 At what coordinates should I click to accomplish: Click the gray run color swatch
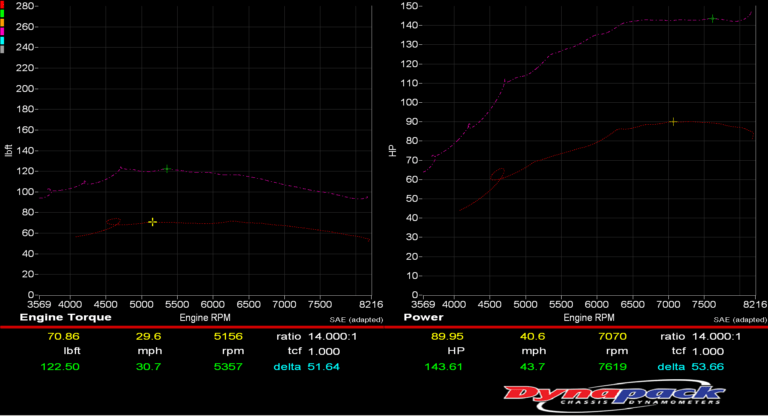click(x=3, y=47)
